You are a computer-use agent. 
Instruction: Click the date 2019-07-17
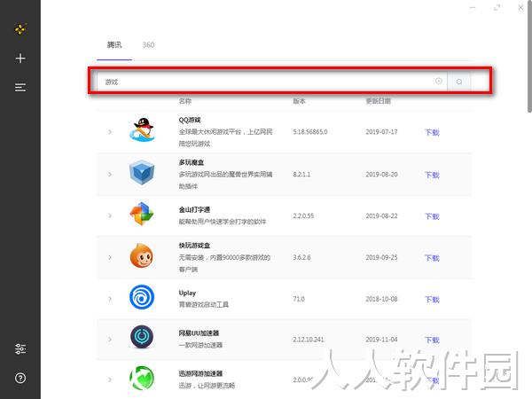pos(381,131)
